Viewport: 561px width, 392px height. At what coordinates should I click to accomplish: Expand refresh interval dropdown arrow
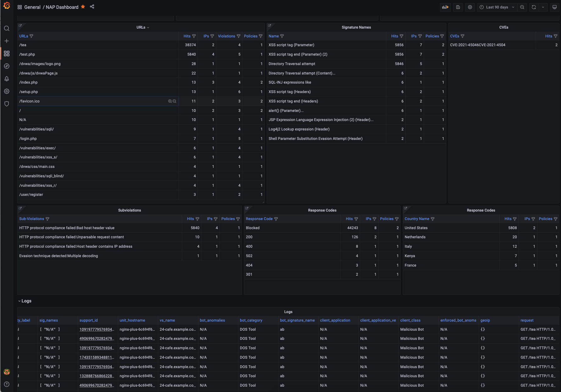(543, 7)
